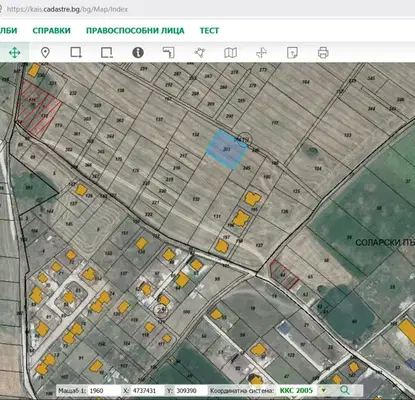Open the folded map layers icon

(230, 52)
